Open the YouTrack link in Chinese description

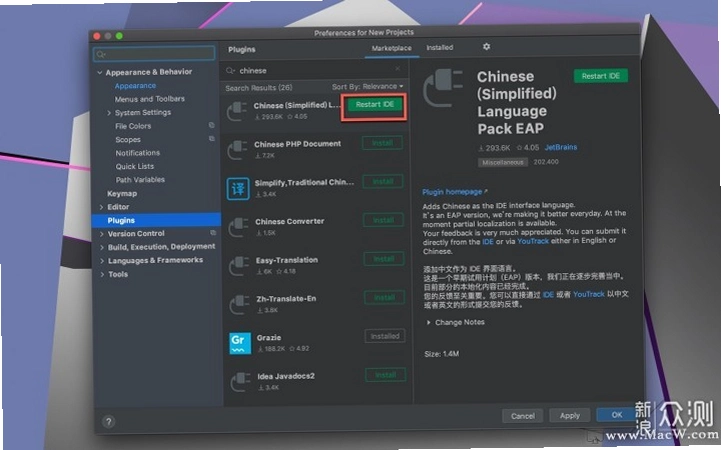click(589, 294)
